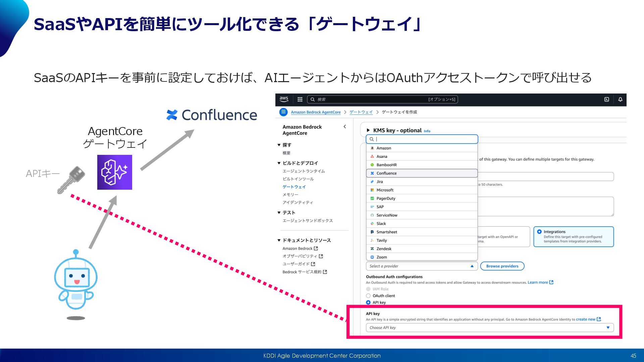Click the PagerDuty provider icon
This screenshot has width=644, height=362.
(372, 198)
